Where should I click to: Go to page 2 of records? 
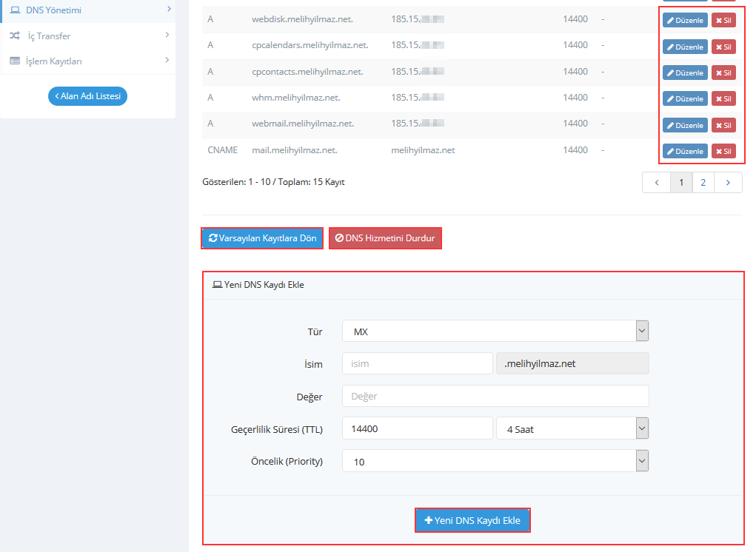pyautogui.click(x=703, y=183)
